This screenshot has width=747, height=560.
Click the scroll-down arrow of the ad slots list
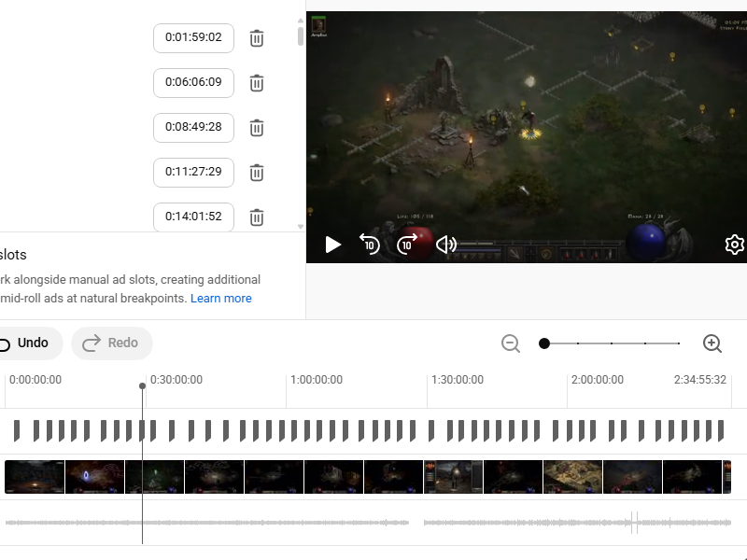tap(300, 227)
